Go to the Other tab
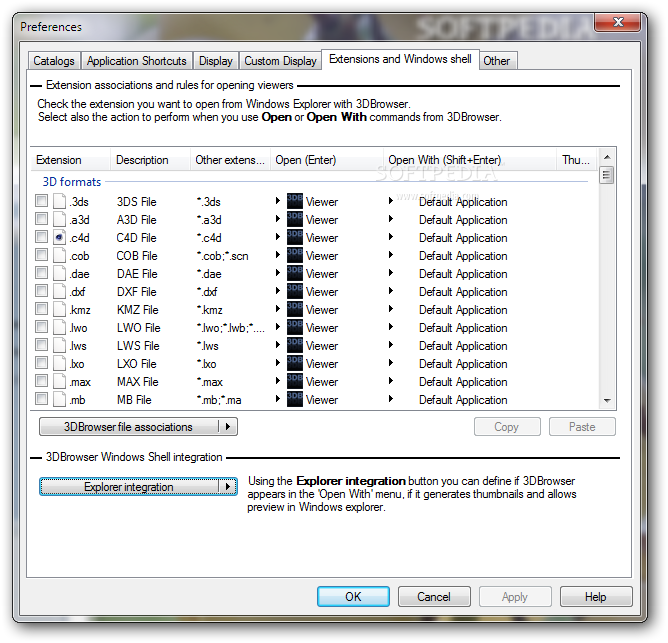668x643 pixels. tap(497, 61)
